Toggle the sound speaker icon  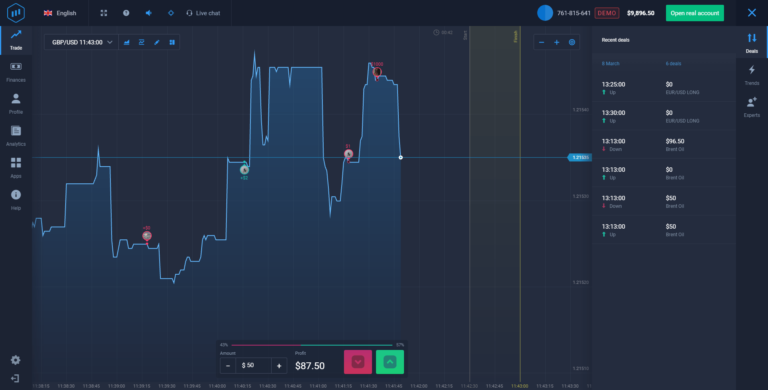[148, 13]
